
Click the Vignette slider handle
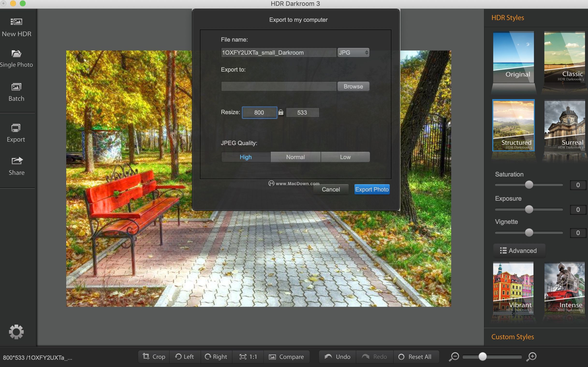coord(529,233)
